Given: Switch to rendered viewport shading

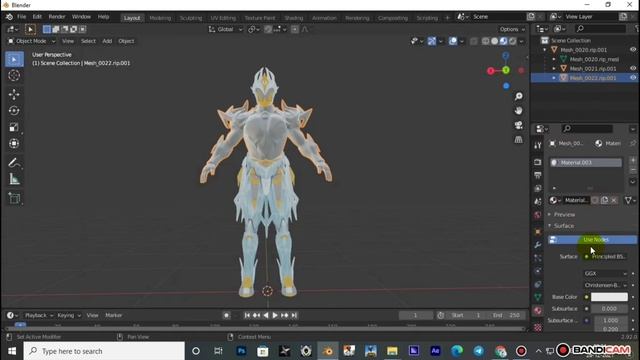Looking at the screenshot, I should pos(513,41).
